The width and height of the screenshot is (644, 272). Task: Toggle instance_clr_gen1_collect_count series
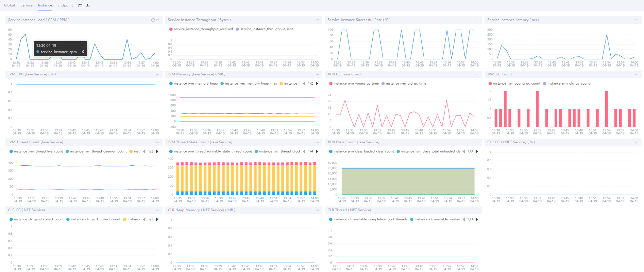(x=93, y=219)
